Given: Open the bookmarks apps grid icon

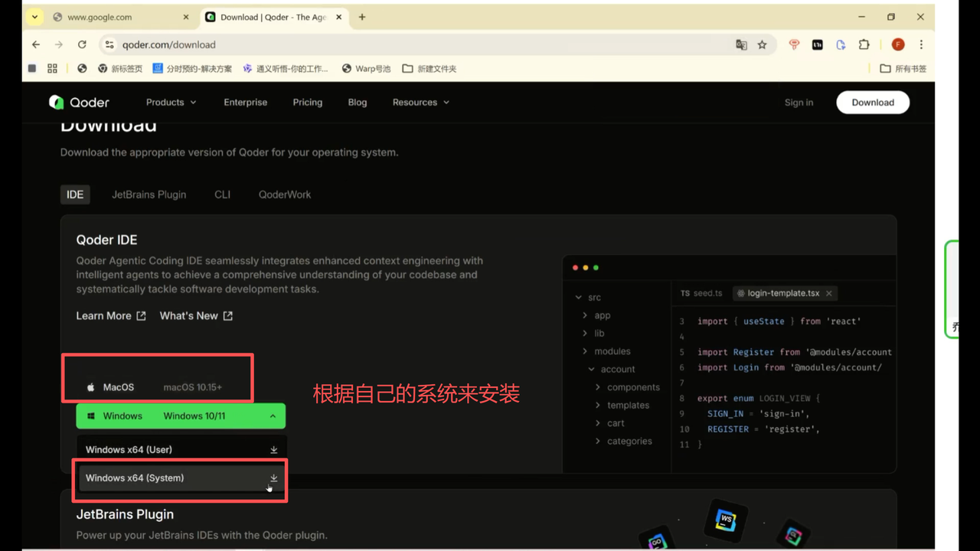Looking at the screenshot, I should 52,68.
